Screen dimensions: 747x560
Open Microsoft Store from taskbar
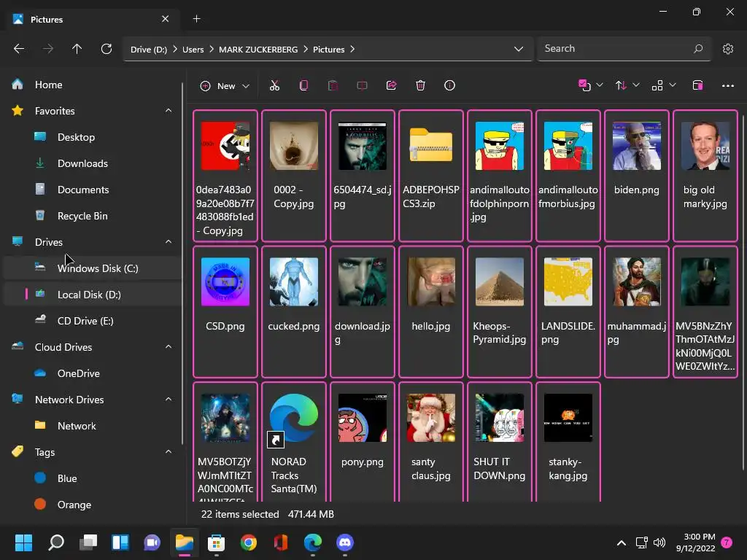216,542
